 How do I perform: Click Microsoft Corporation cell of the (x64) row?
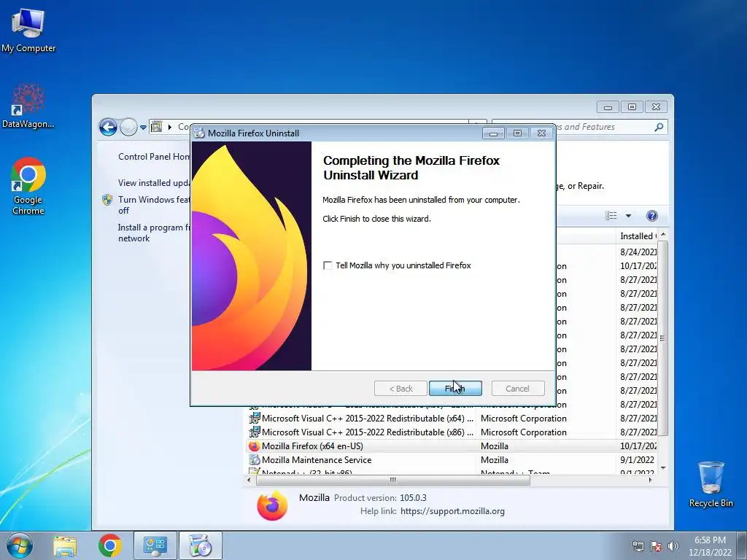point(524,419)
